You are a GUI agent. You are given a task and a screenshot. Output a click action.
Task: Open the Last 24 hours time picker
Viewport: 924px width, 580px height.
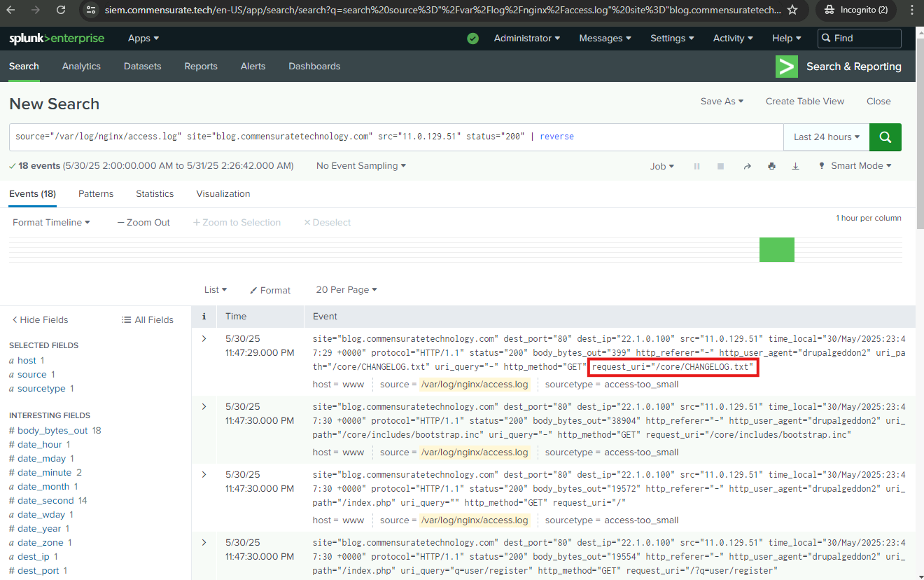(x=826, y=137)
